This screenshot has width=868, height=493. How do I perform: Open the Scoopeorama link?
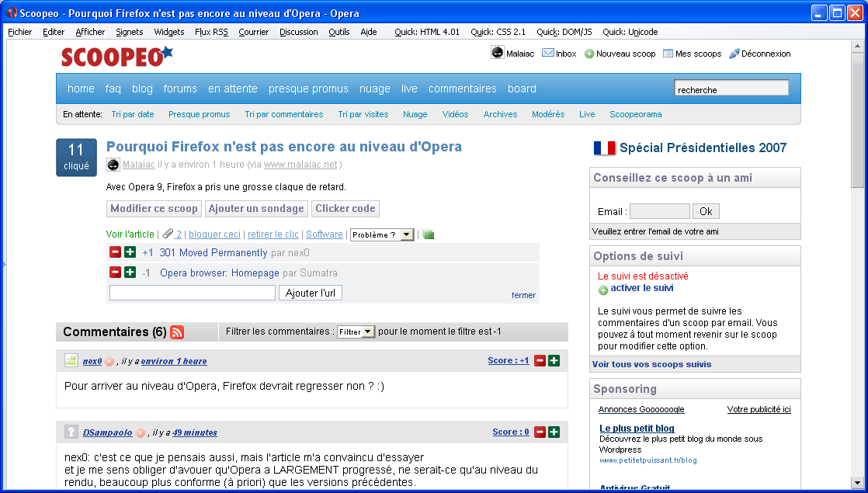point(636,115)
